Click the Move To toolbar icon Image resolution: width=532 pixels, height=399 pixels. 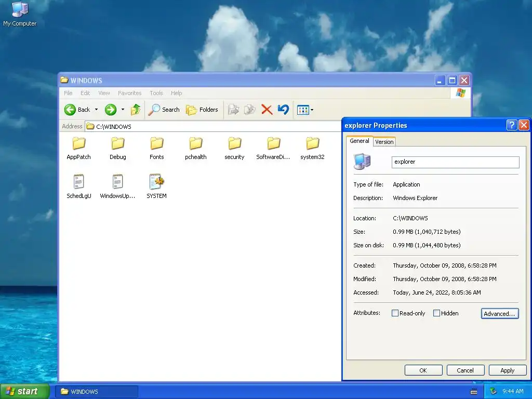coord(233,110)
